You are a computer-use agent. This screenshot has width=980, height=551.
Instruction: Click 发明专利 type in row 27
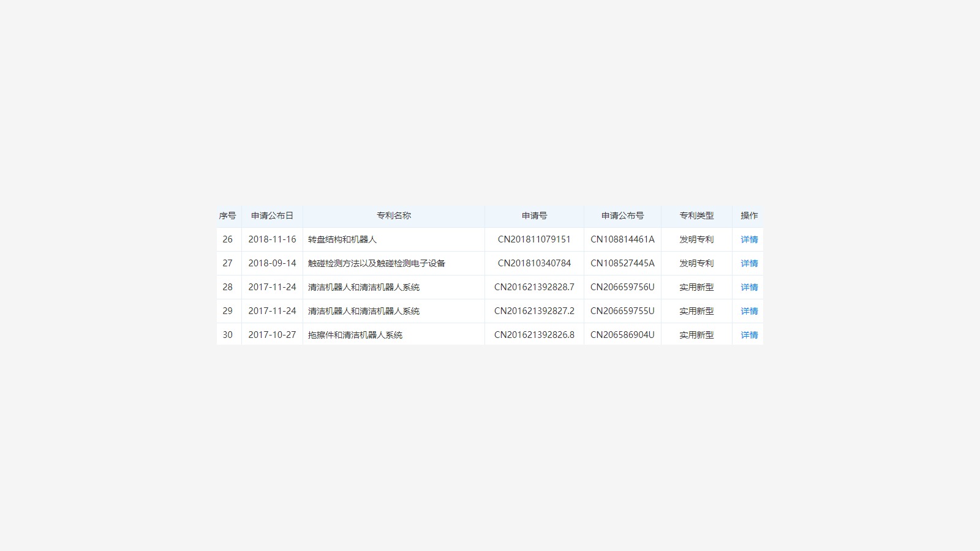696,263
